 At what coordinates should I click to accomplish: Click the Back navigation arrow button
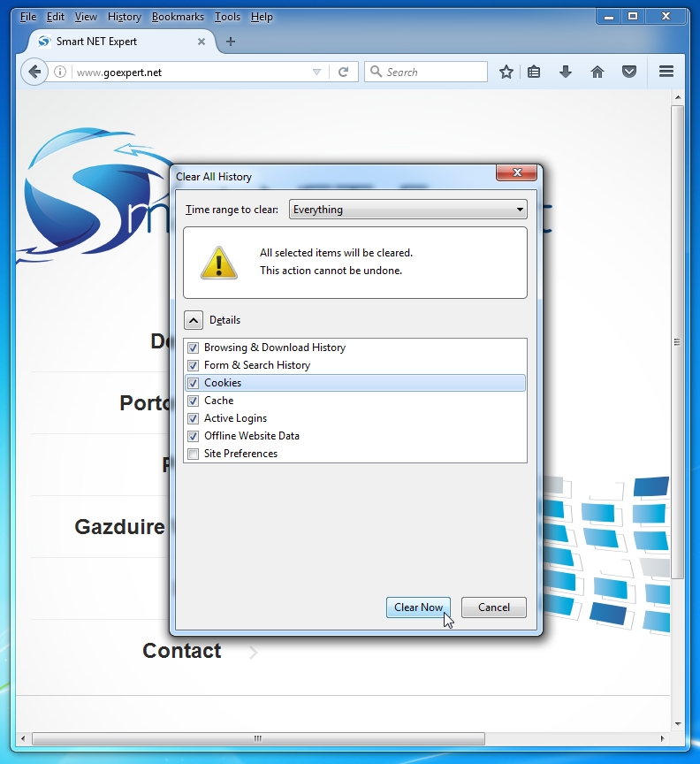point(34,73)
